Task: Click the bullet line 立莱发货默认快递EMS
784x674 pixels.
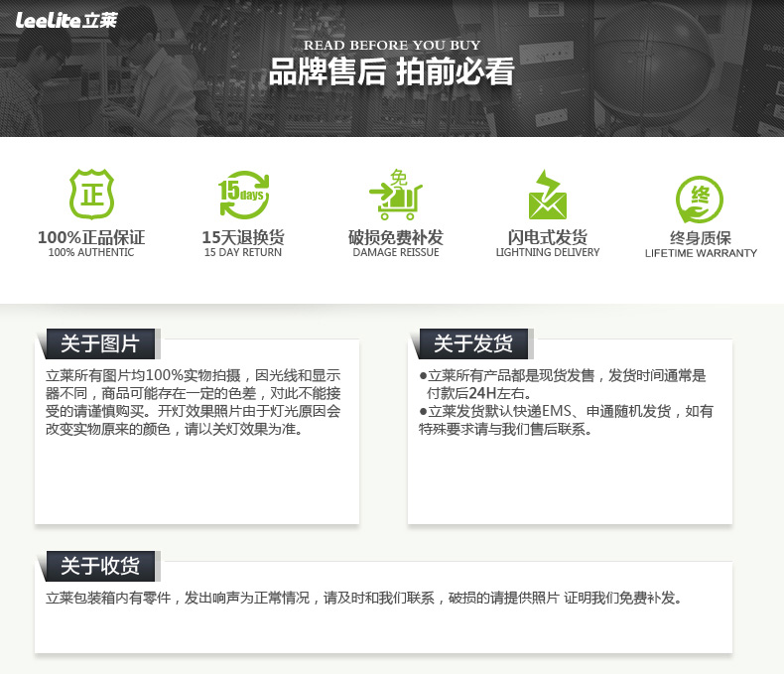Action: coord(566,411)
